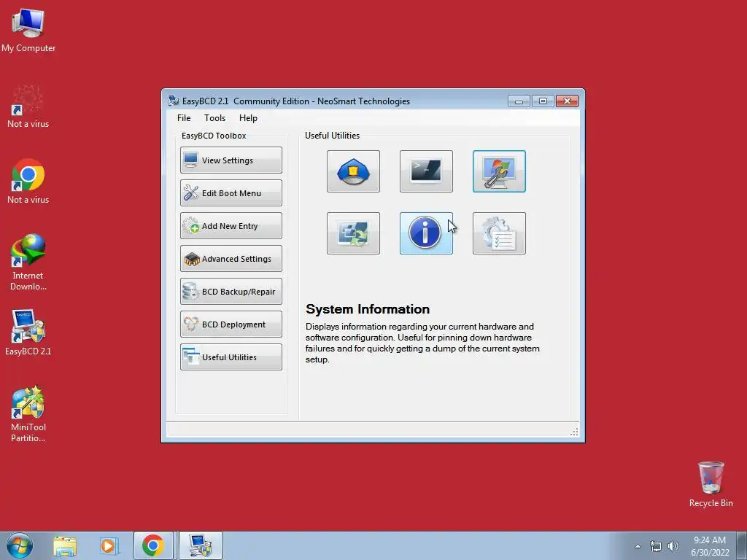The height and width of the screenshot is (560, 747).
Task: Open the iReboot police-hat utility icon
Action: click(x=353, y=171)
